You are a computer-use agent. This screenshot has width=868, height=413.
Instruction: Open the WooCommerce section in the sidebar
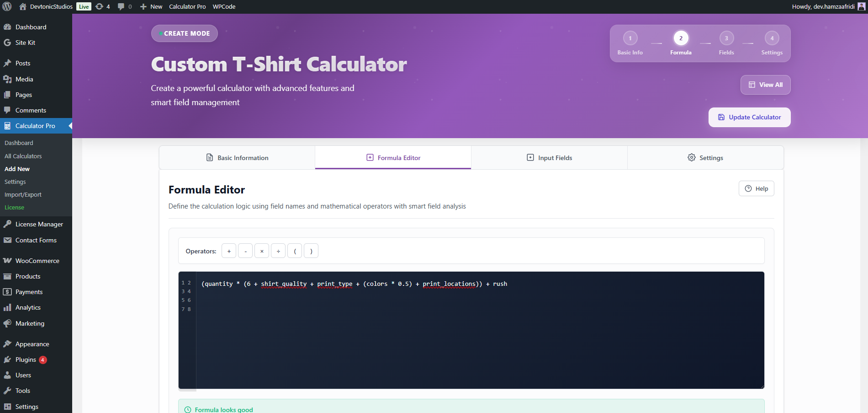click(37, 260)
